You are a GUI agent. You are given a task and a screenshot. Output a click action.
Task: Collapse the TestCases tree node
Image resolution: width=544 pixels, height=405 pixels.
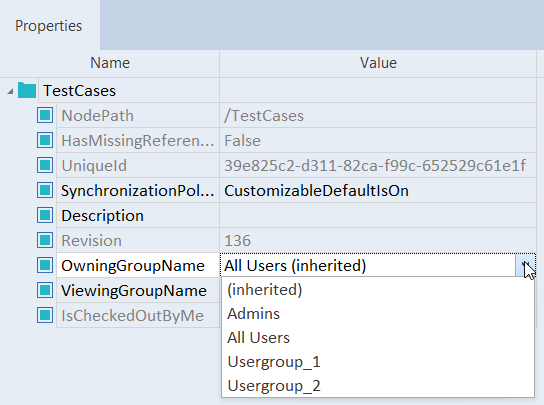pyautogui.click(x=10, y=91)
